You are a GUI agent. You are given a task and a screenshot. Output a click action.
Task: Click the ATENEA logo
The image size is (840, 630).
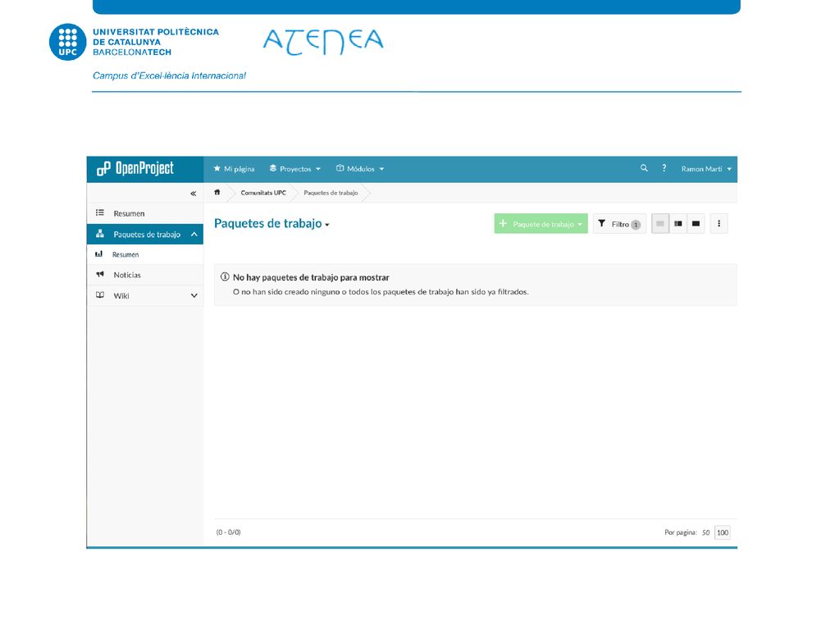point(323,42)
